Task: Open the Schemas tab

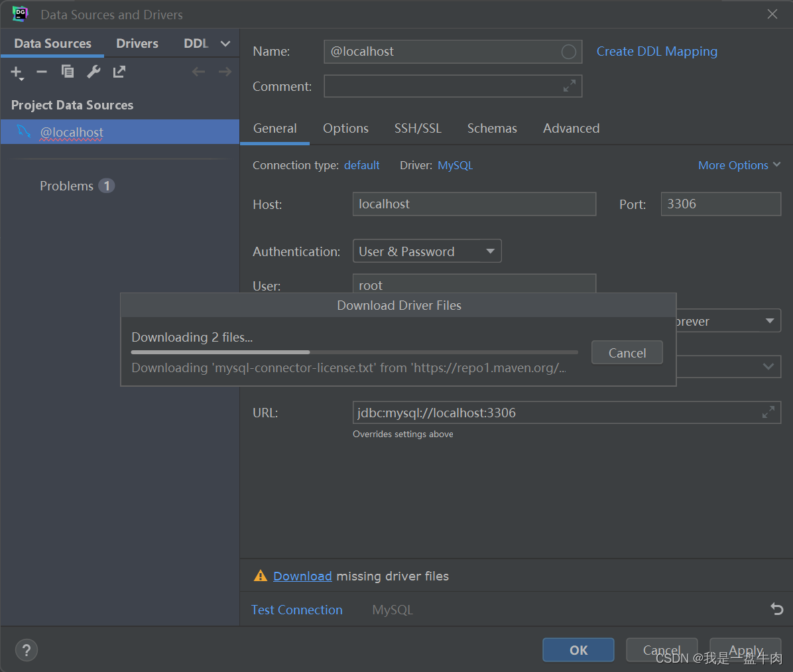Action: point(492,129)
